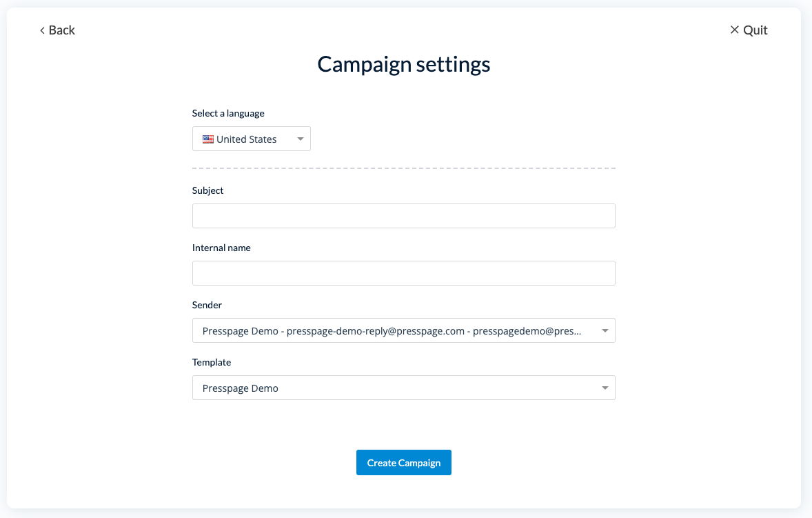Image resolution: width=812 pixels, height=518 pixels.
Task: Click the Template field label
Action: coord(212,362)
